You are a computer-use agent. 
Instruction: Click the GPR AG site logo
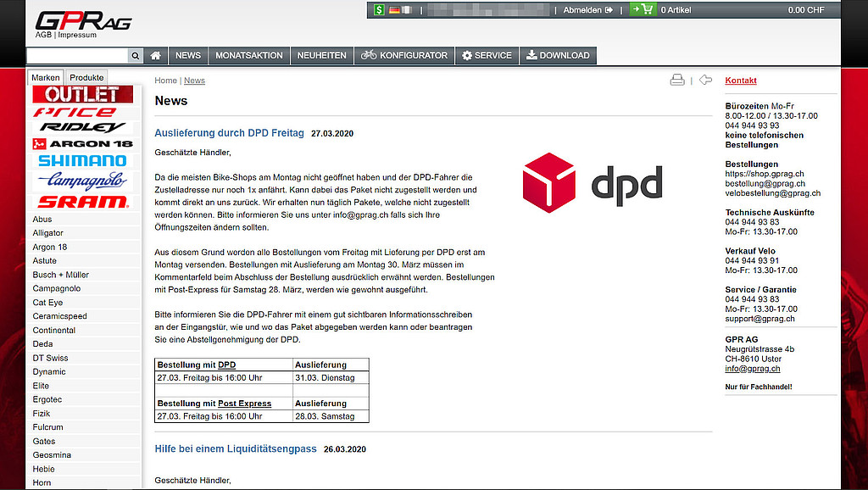tap(83, 21)
